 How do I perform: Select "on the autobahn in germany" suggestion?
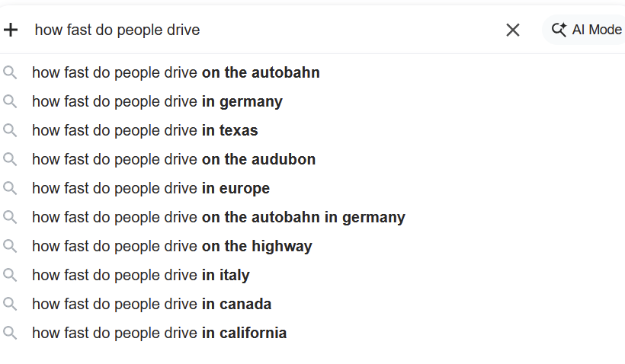click(x=219, y=218)
